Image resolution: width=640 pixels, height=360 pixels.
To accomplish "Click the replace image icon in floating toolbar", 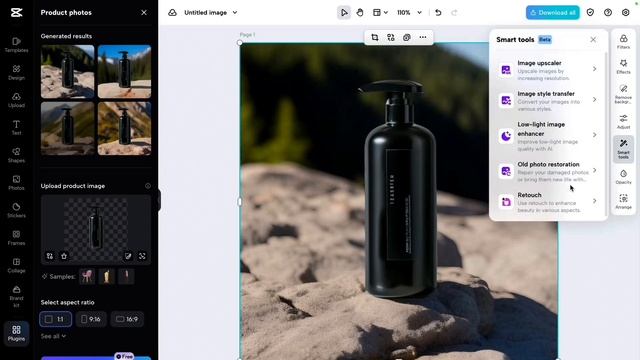I will (x=391, y=38).
